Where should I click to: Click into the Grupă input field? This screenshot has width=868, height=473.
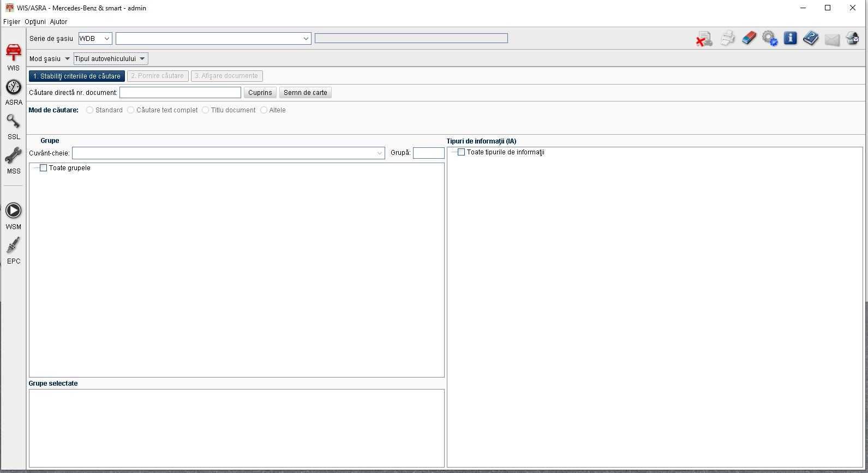click(x=429, y=153)
